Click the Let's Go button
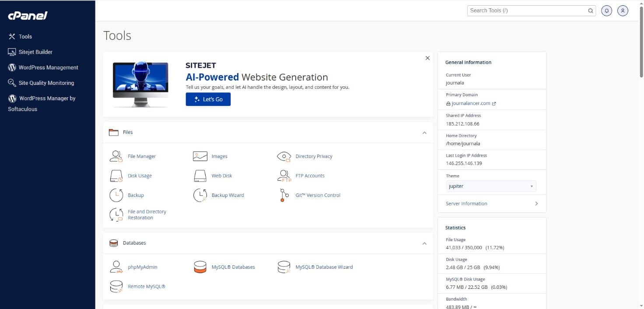Viewport: 644px width, 309px height. click(208, 99)
